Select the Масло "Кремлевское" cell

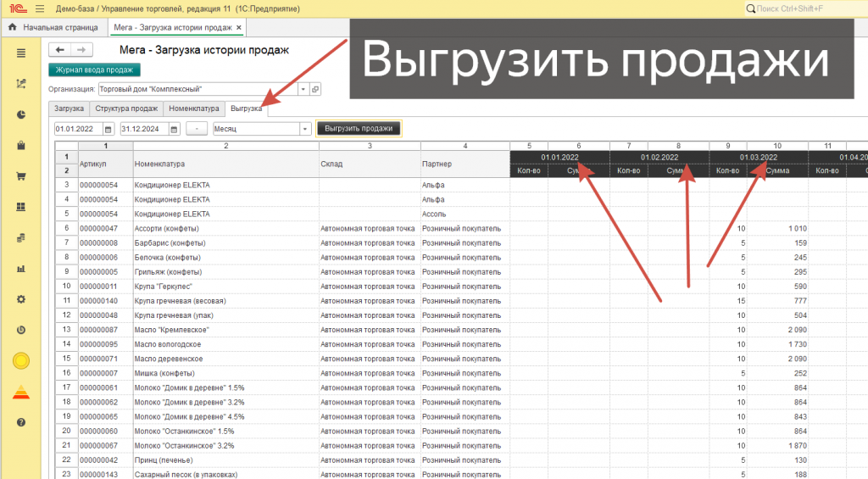point(225,330)
